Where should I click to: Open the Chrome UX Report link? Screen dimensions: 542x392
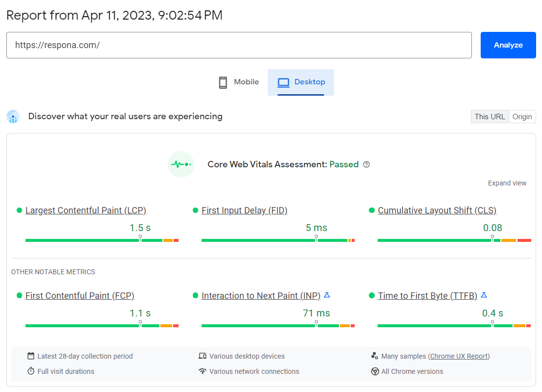pyautogui.click(x=459, y=356)
